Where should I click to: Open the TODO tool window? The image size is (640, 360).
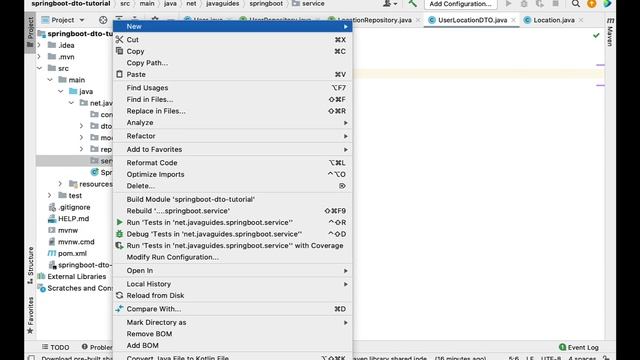[x=56, y=347]
